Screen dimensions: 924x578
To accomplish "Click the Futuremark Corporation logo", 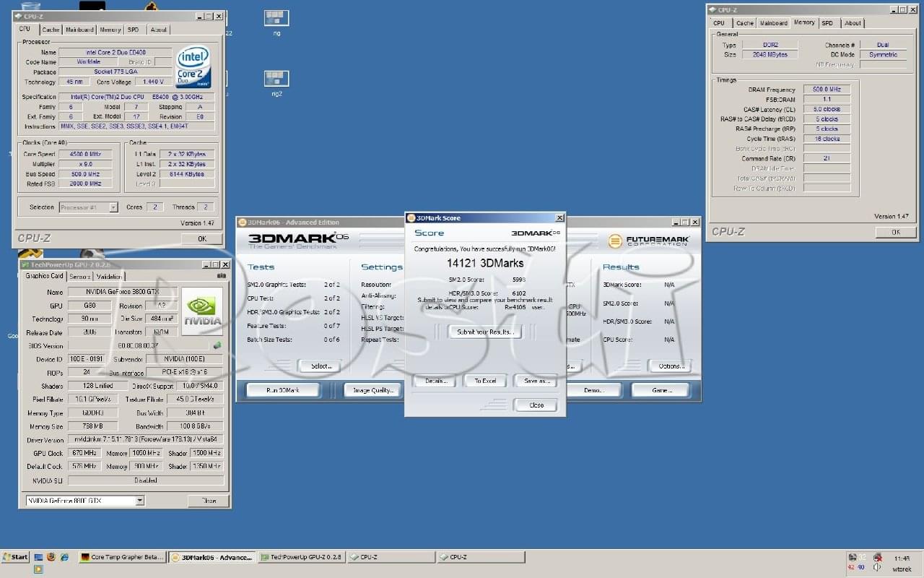I will click(x=649, y=241).
